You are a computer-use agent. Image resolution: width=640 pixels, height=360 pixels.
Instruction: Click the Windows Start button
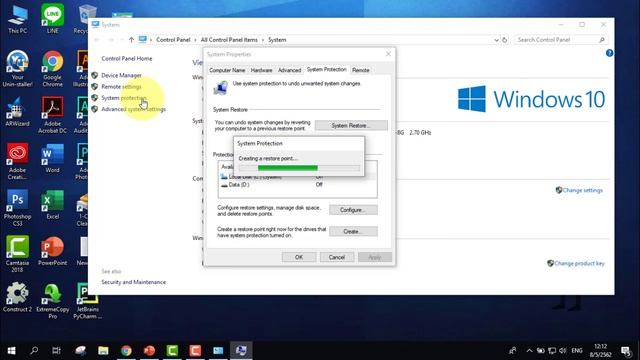(x=11, y=351)
